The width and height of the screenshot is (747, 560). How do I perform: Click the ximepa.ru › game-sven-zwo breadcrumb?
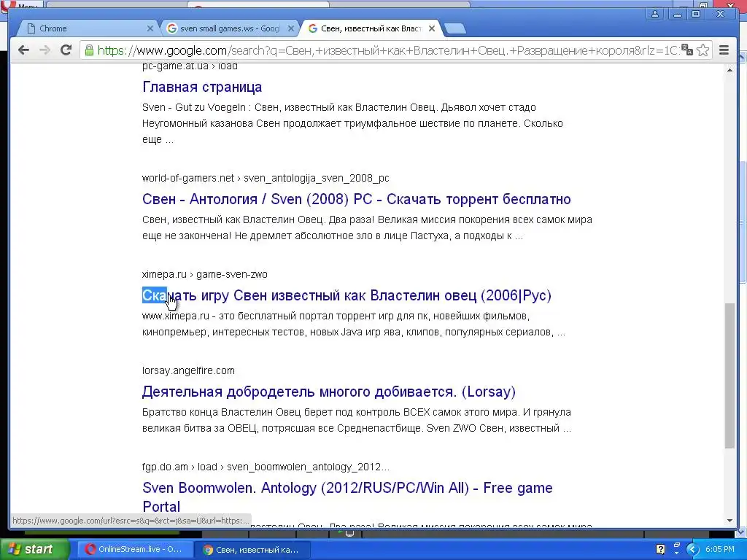click(x=205, y=274)
